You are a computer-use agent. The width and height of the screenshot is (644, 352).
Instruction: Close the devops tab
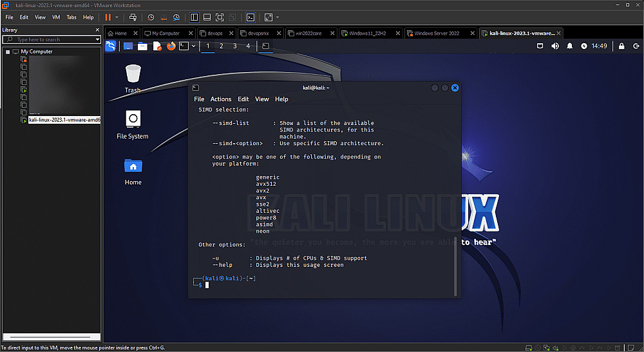(x=231, y=34)
